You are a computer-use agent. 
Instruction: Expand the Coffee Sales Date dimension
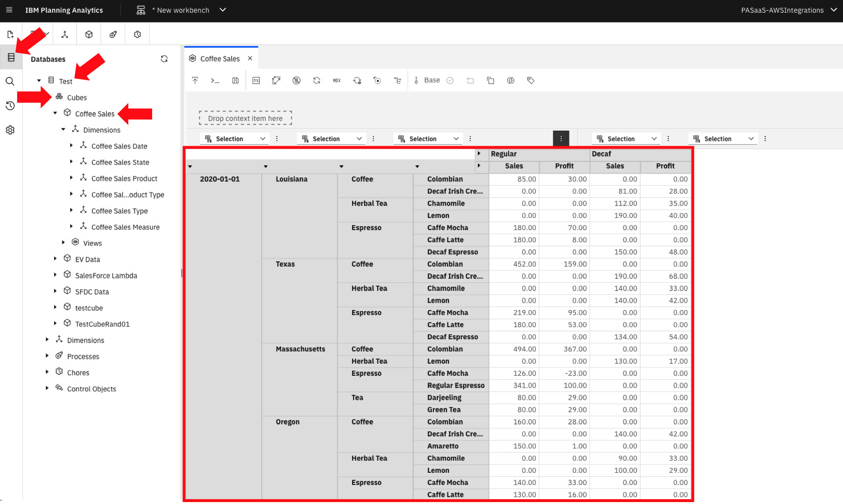(x=71, y=145)
